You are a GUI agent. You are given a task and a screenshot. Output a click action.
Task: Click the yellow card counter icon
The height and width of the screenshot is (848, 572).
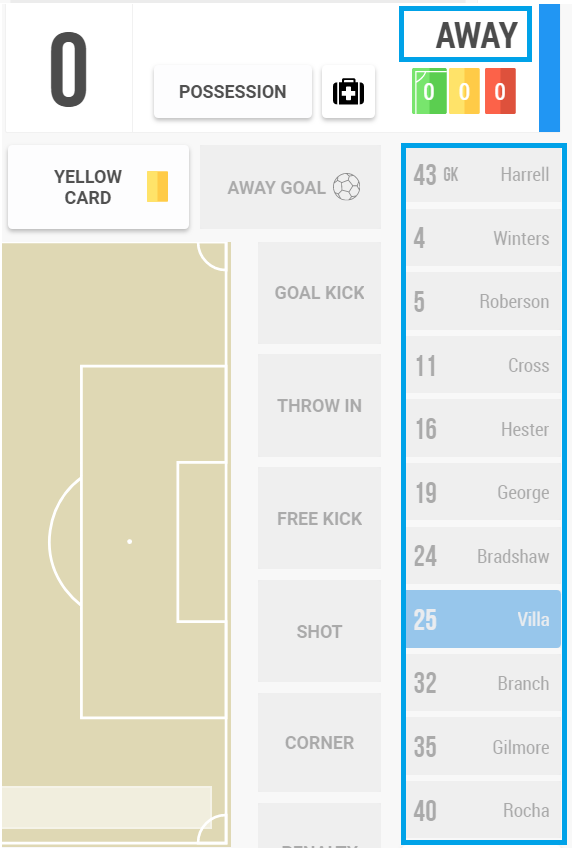pyautogui.click(x=464, y=91)
